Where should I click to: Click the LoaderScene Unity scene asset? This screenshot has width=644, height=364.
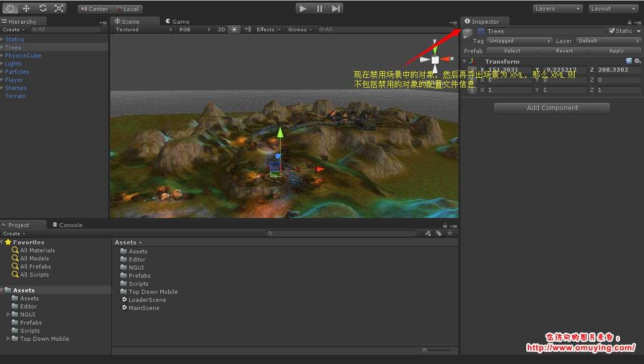point(144,300)
